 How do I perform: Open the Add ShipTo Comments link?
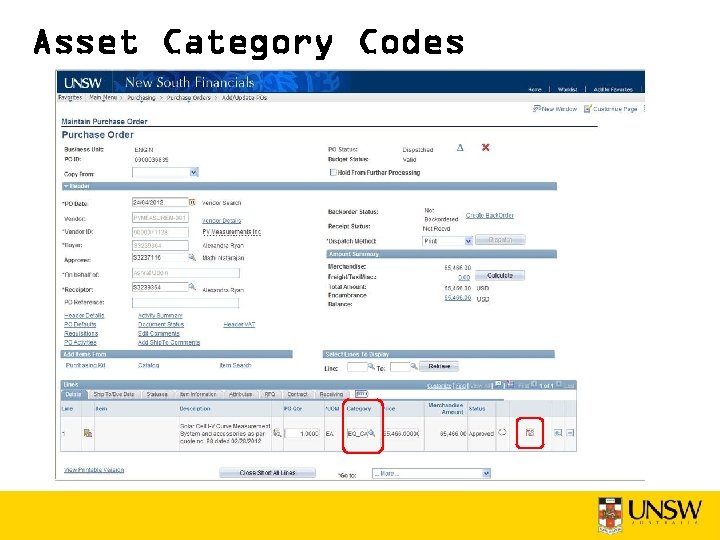pyautogui.click(x=169, y=343)
